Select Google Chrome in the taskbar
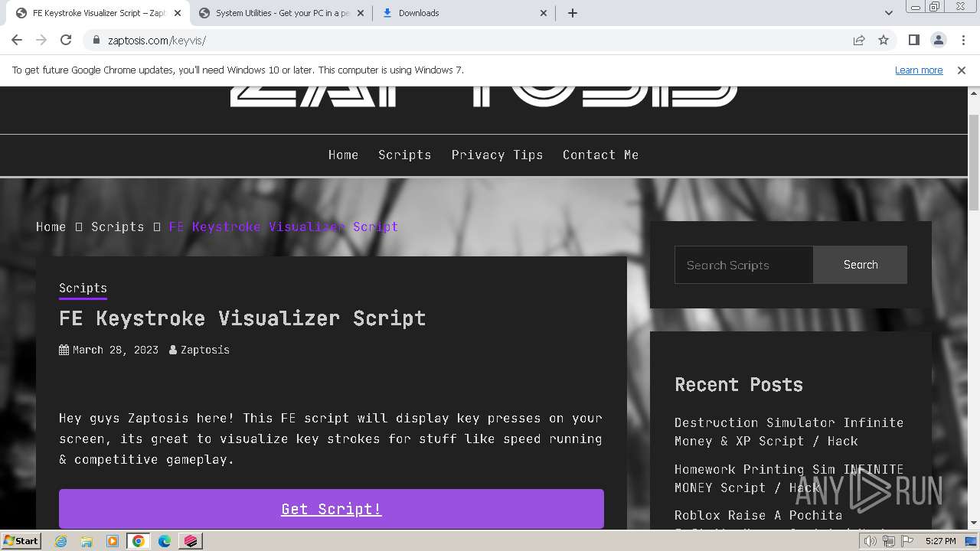The height and width of the screenshot is (551, 980). [139, 541]
